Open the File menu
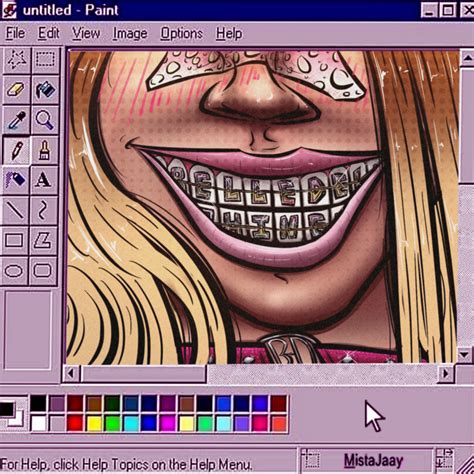The height and width of the screenshot is (474, 474). click(15, 33)
